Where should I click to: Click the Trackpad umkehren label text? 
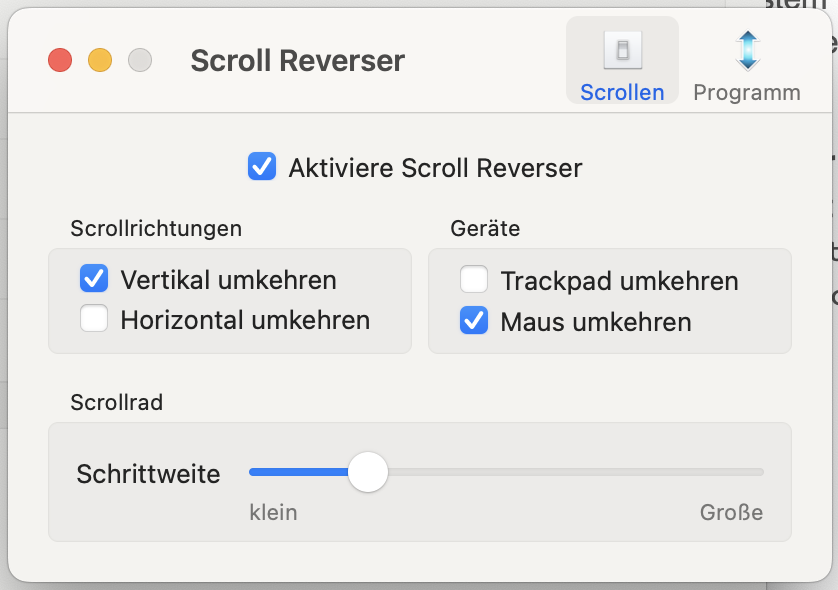[x=619, y=282]
